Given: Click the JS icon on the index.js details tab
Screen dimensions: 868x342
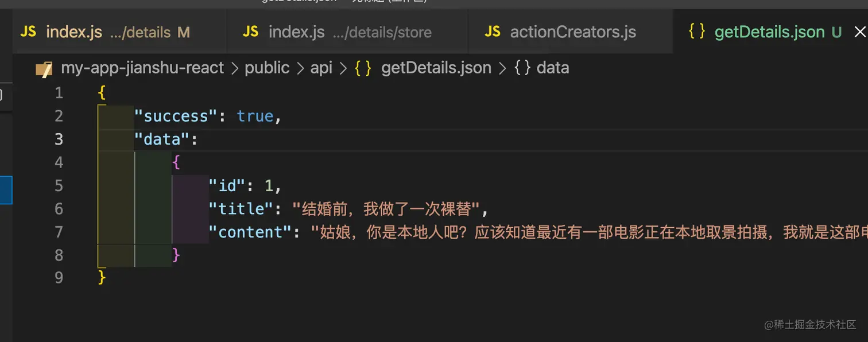Looking at the screenshot, I should point(28,32).
